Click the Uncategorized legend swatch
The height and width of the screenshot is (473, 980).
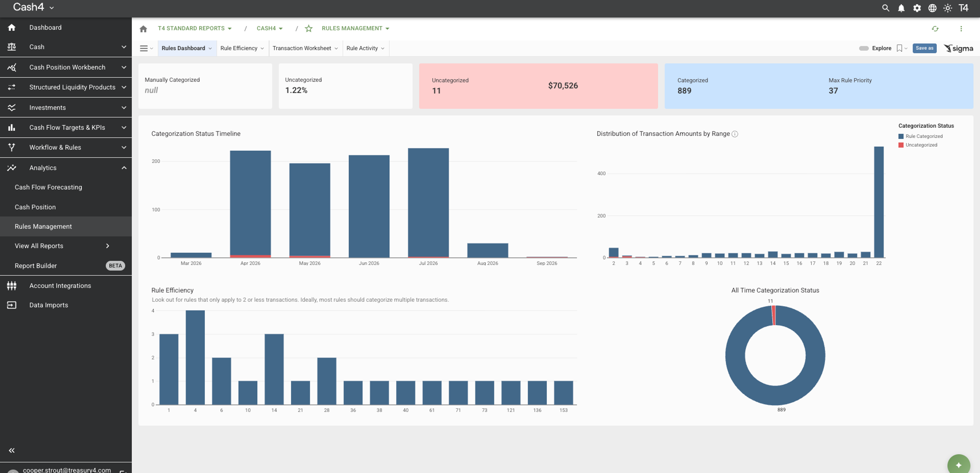coord(901,145)
